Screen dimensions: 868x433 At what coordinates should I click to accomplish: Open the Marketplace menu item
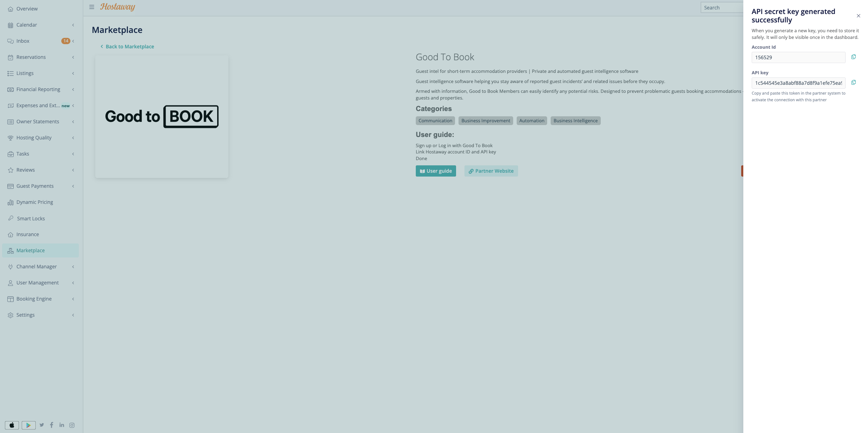coord(41,250)
